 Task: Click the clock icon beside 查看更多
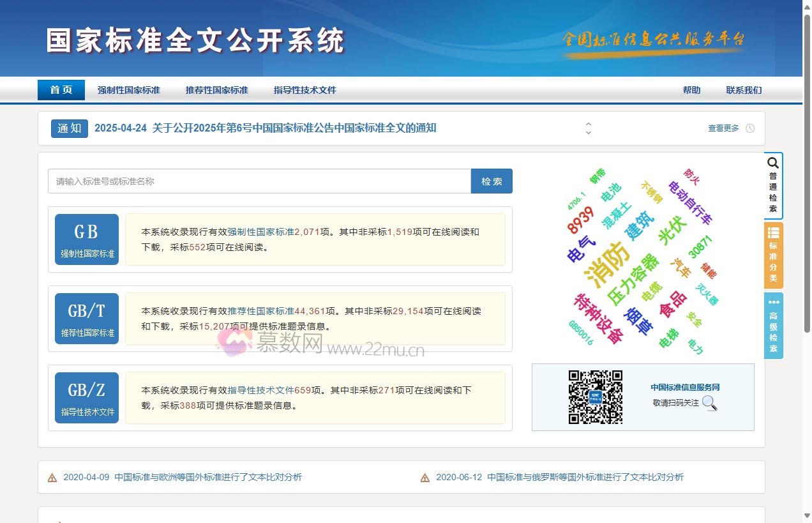click(749, 128)
